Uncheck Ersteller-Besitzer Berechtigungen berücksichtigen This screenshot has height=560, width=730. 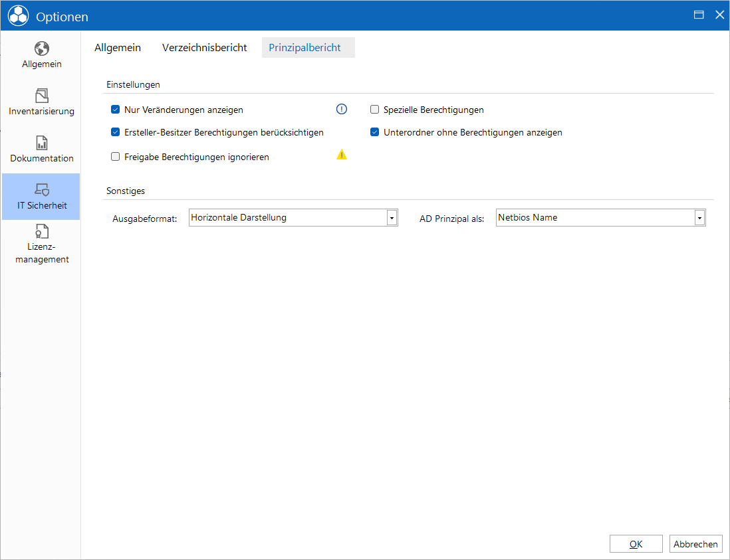tap(116, 132)
